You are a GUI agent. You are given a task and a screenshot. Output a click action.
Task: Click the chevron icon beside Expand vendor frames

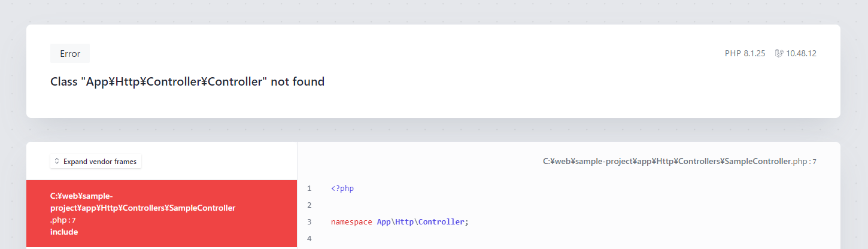[x=57, y=161]
